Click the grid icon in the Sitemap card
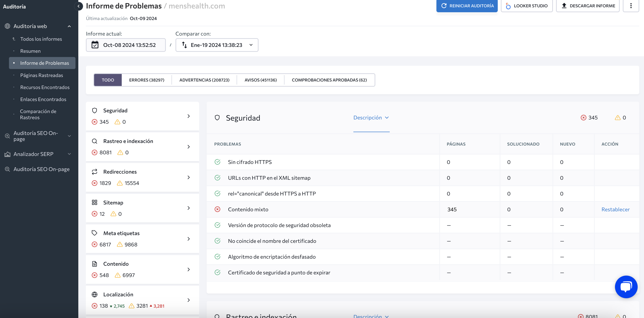The image size is (644, 318). tap(95, 202)
